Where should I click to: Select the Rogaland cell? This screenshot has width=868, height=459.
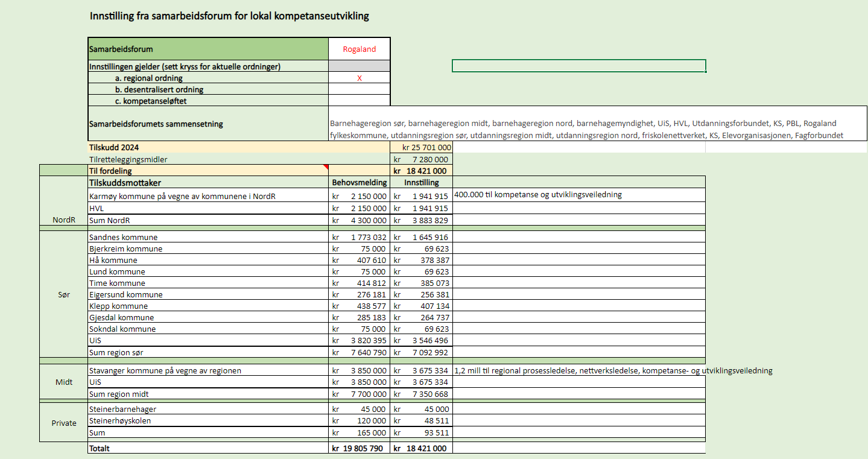[x=360, y=49]
